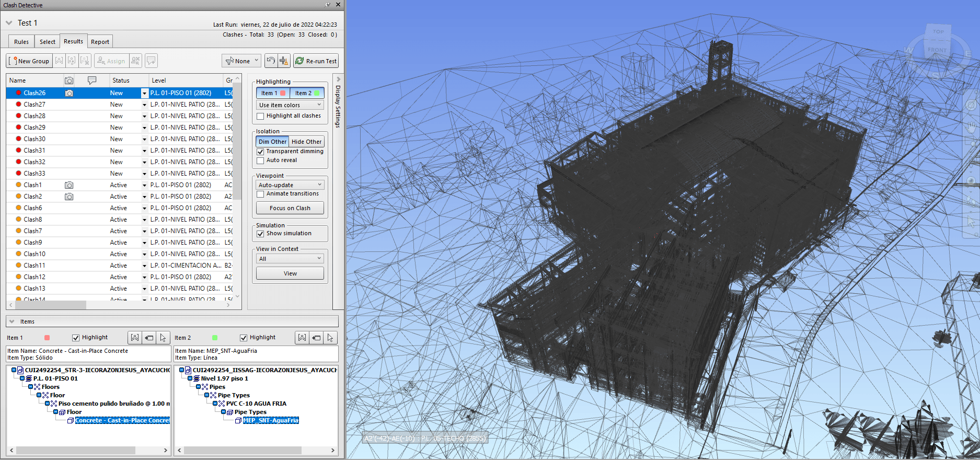Click the add comment speech bubble icon
The width and height of the screenshot is (980, 460).
(x=151, y=61)
